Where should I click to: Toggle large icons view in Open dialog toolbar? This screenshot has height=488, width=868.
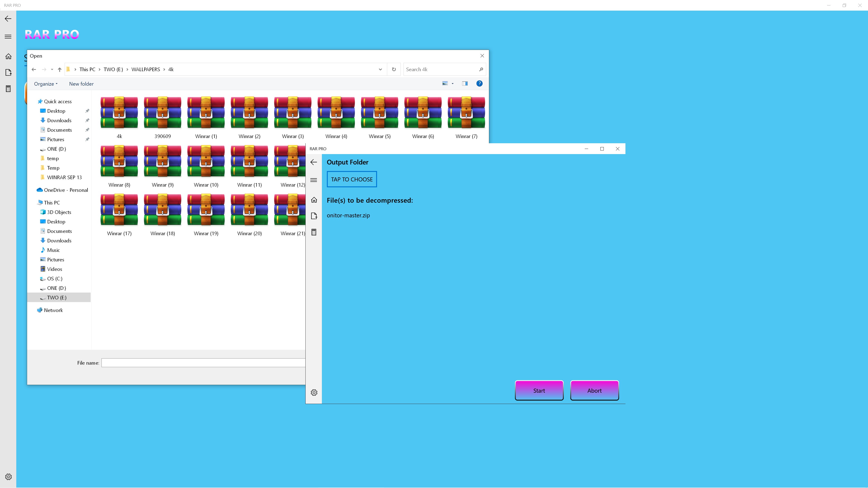tap(444, 83)
